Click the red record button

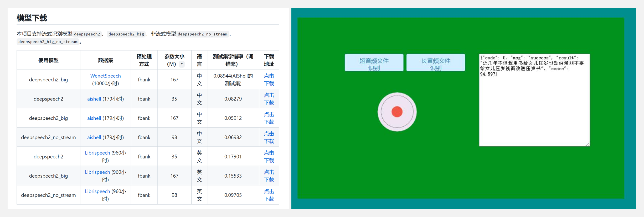click(397, 112)
